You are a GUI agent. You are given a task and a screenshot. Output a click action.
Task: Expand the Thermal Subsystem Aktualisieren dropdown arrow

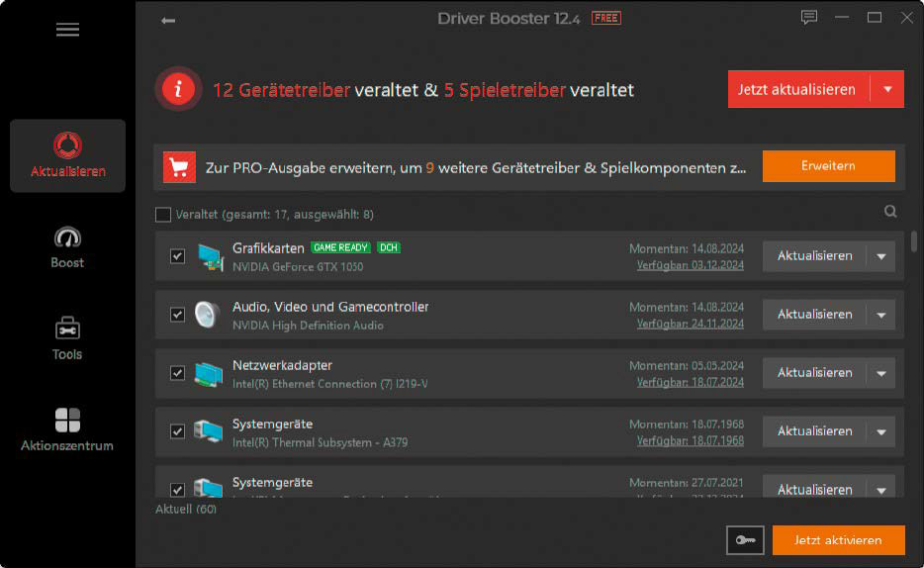[881, 431]
